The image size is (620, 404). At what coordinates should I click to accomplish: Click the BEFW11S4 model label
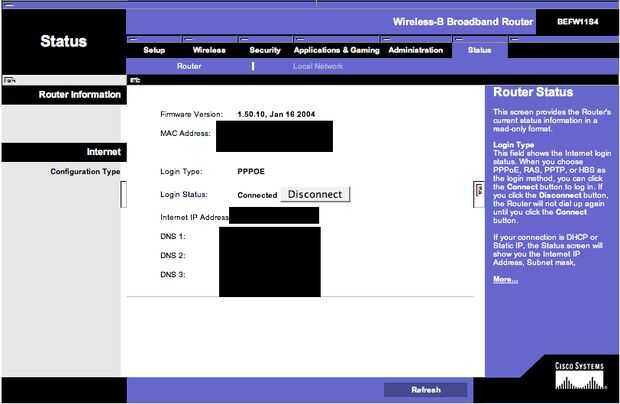(578, 22)
